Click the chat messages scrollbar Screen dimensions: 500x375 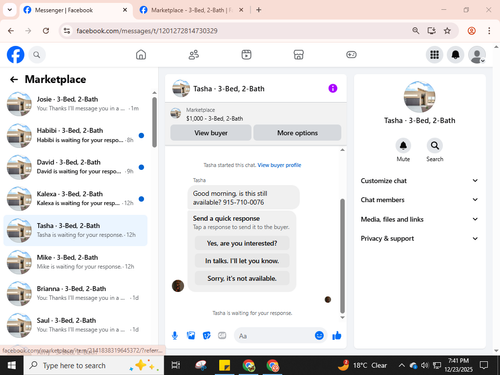point(342,256)
